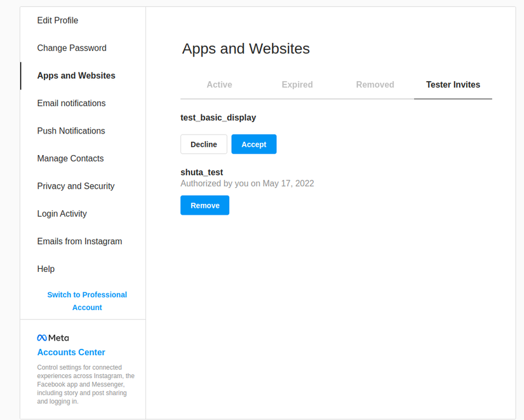Switch to the Removed tab
Viewport: 524px width, 420px height.
[375, 85]
